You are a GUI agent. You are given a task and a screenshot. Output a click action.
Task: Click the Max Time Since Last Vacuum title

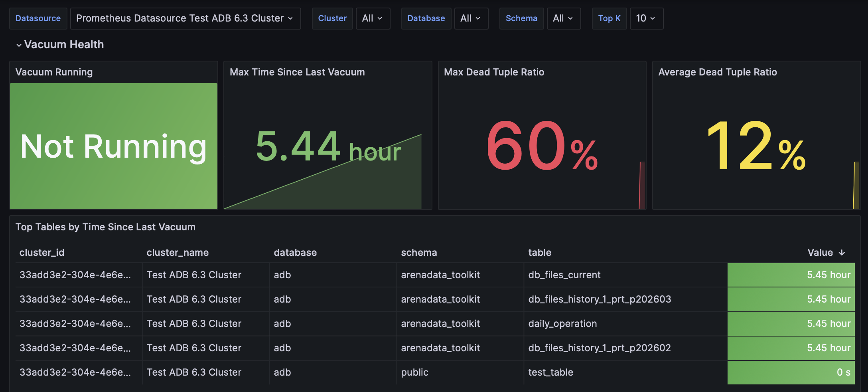coord(297,72)
